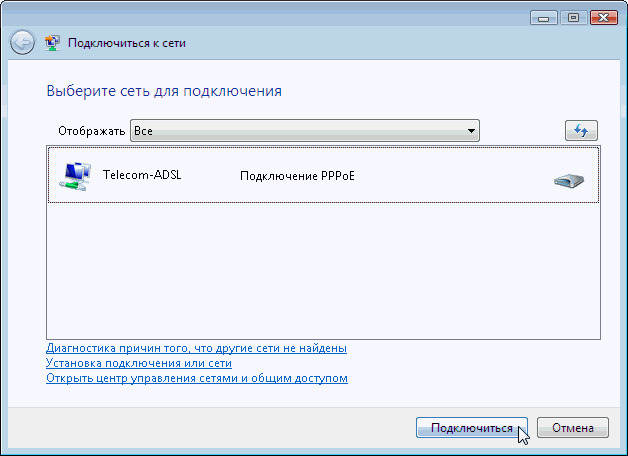The image size is (628, 456).
Task: Maximize the connection window
Action: pyautogui.click(x=574, y=18)
